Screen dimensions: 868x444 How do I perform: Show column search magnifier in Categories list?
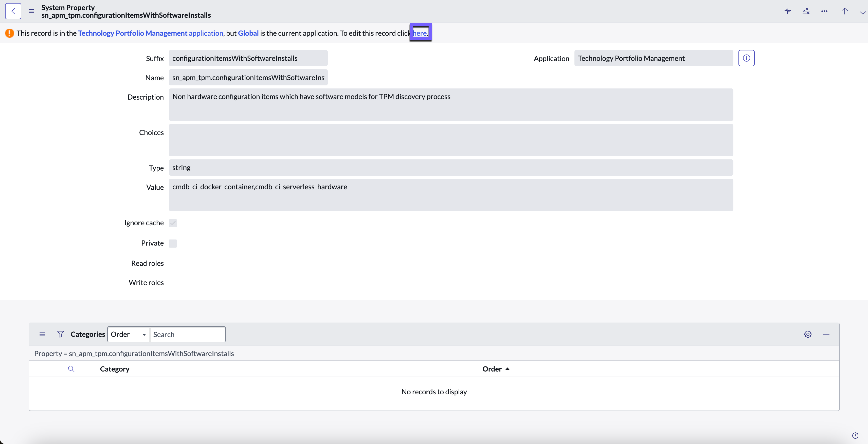[x=71, y=369]
